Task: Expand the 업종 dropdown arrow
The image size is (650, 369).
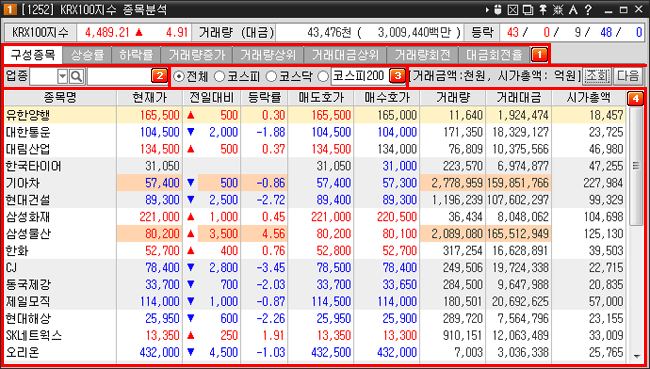Action: pos(63,76)
